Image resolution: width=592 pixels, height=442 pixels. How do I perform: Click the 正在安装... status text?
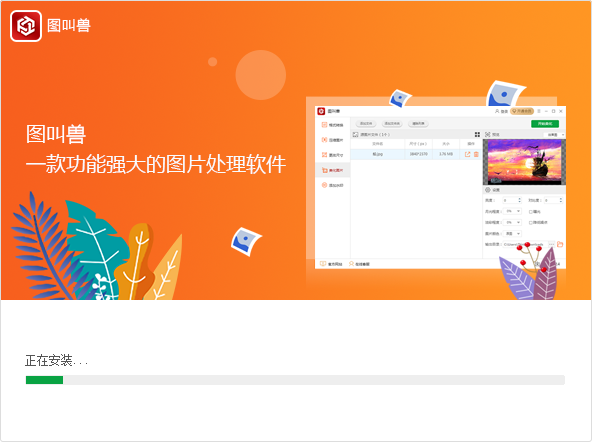(x=57, y=361)
